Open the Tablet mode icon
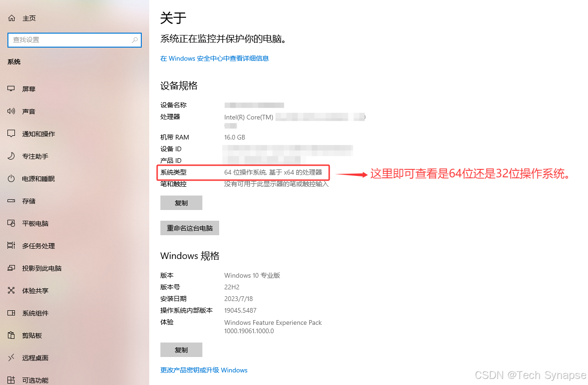Image resolution: width=588 pixels, height=385 pixels. (x=12, y=223)
